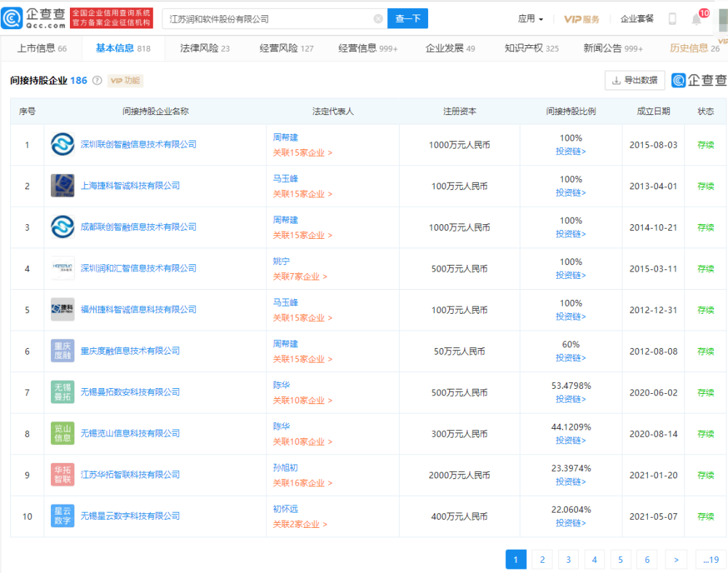Expand 关联7家企业 under 姚宁
The image size is (728, 573).
coord(300,277)
